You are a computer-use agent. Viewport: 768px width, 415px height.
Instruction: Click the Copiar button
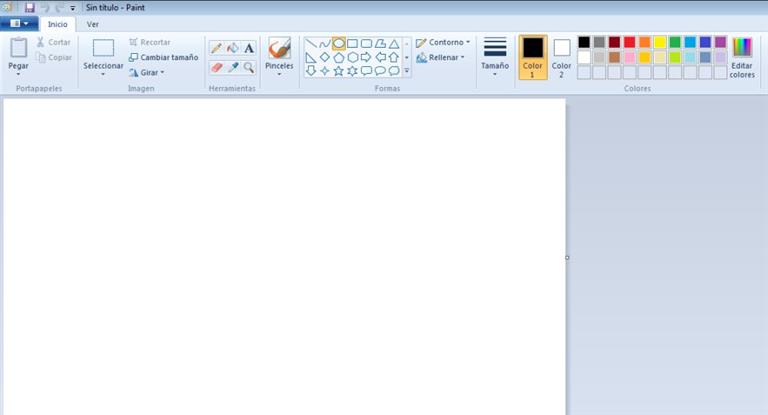[x=54, y=57]
